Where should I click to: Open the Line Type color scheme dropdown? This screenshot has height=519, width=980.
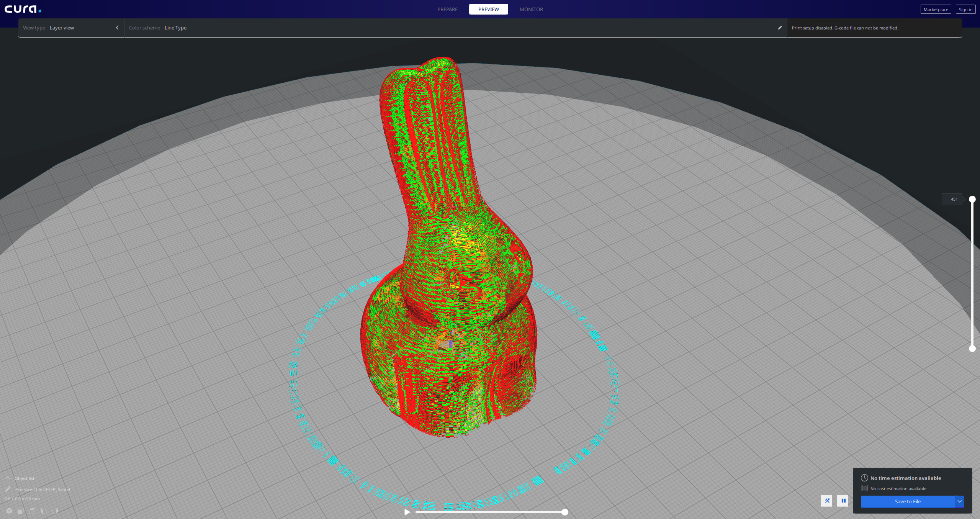[x=175, y=28]
